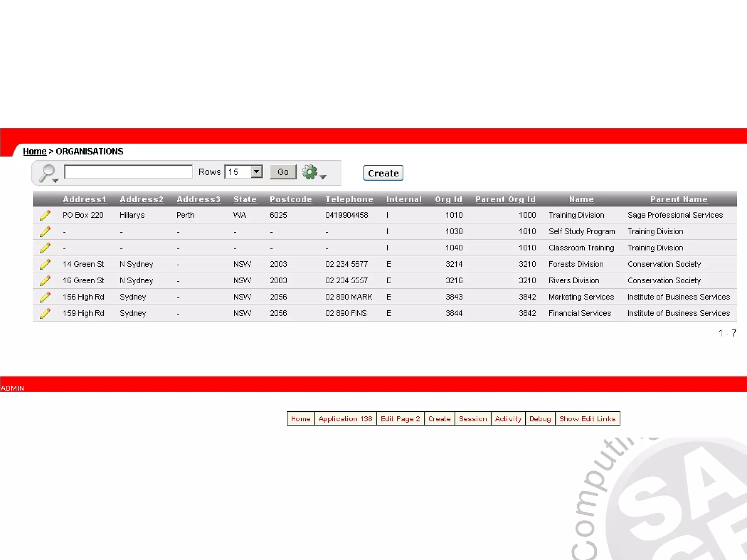
Task: Click Application 138 in developer toolbar
Action: [x=345, y=419]
